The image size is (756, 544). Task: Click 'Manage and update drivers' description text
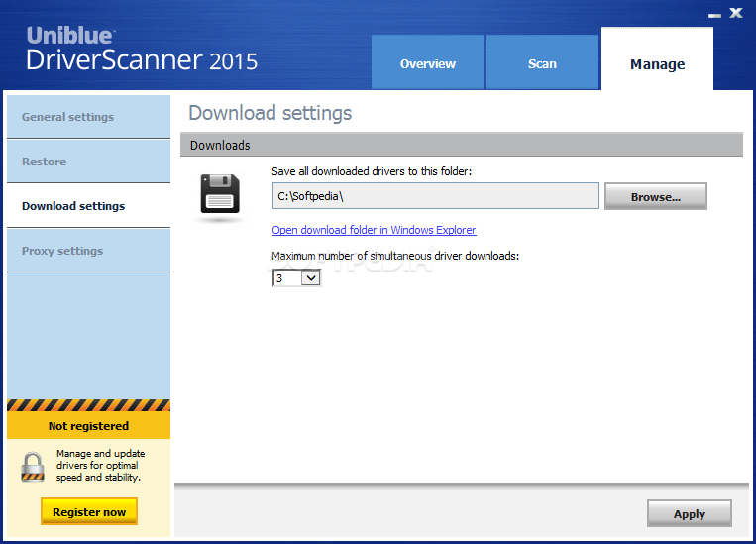pos(100,466)
